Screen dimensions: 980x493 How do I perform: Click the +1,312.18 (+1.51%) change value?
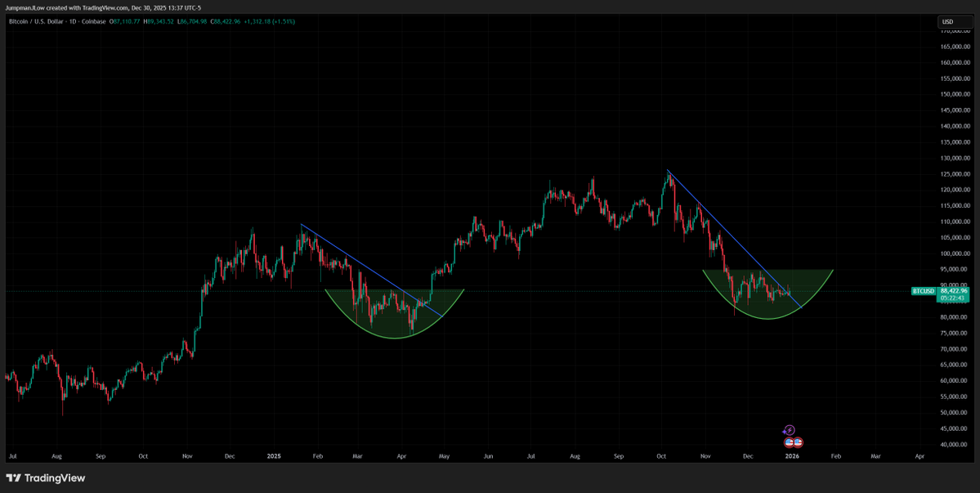pos(269,21)
